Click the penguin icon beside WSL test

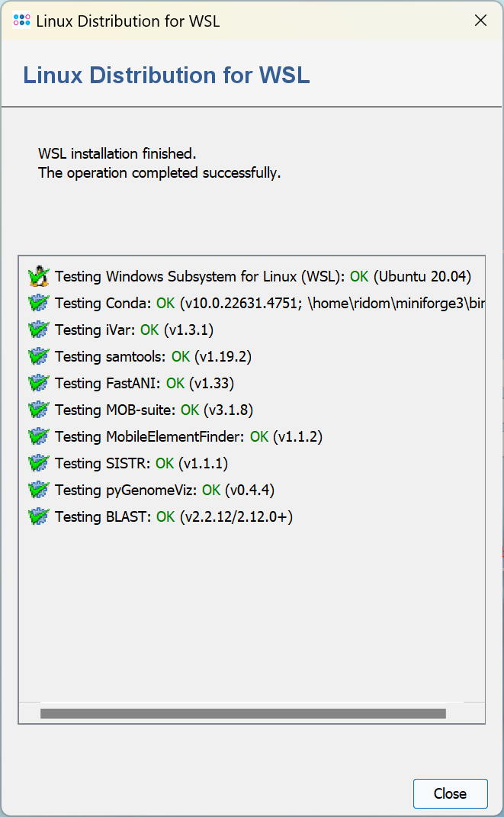pyautogui.click(x=38, y=276)
